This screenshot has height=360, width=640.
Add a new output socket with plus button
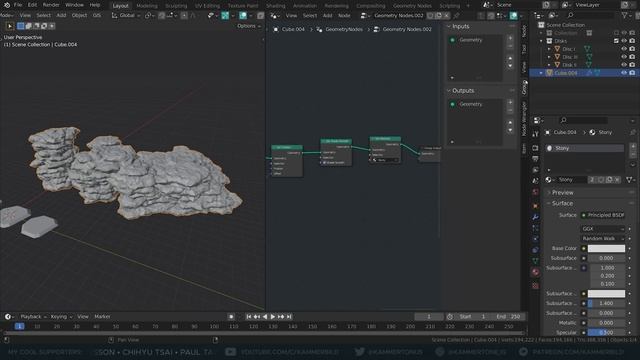[510, 102]
